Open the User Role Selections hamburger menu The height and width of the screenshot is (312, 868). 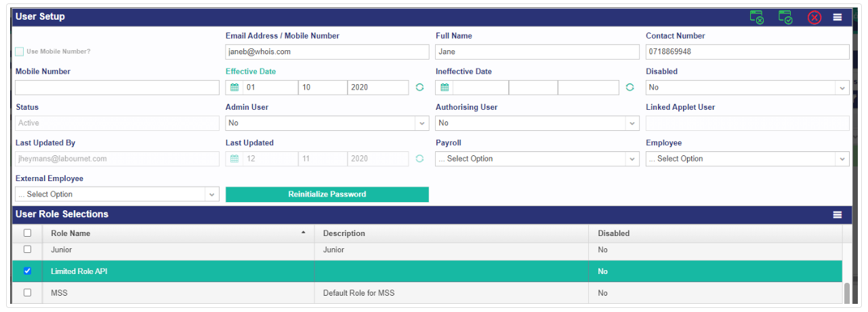(x=838, y=214)
